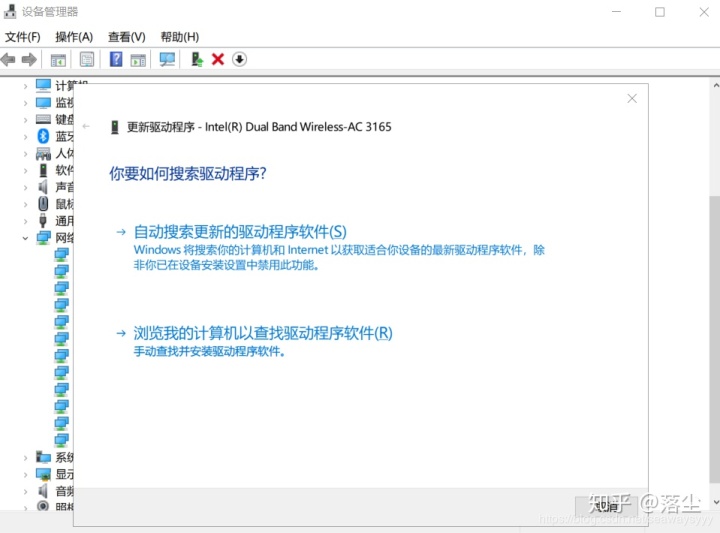Scan for hardware changes monitor icon
720x533 pixels.
[x=167, y=59]
